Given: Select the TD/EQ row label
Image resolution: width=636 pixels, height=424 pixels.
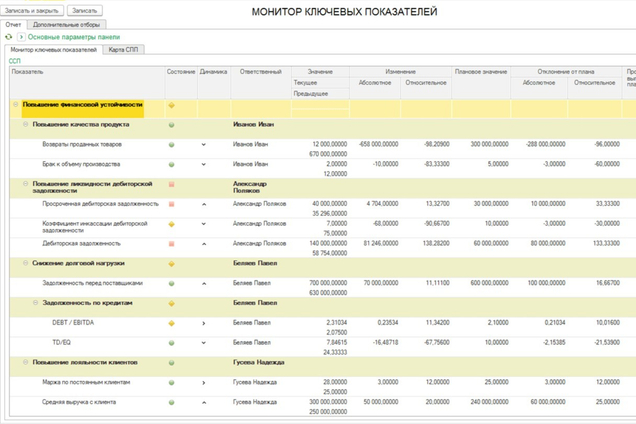Looking at the screenshot, I should click(61, 342).
